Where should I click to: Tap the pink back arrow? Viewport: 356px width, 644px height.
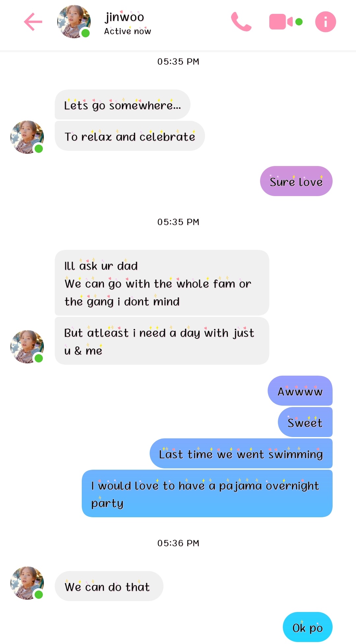[x=33, y=22]
